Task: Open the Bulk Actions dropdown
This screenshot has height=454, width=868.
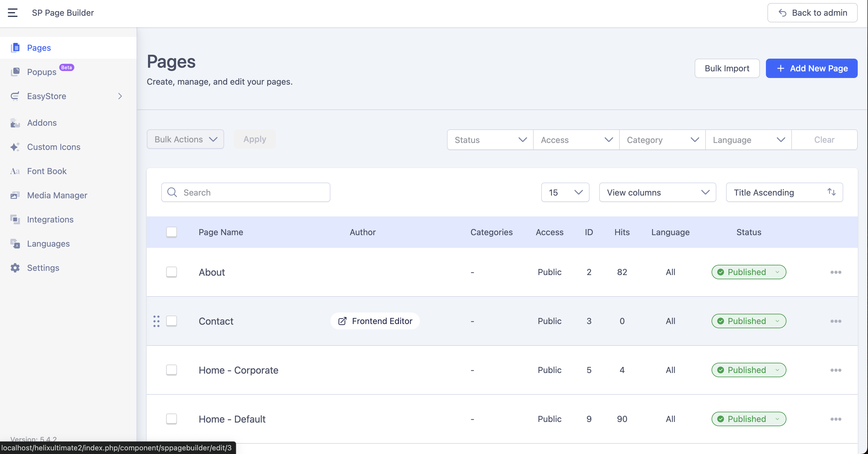Action: [185, 139]
